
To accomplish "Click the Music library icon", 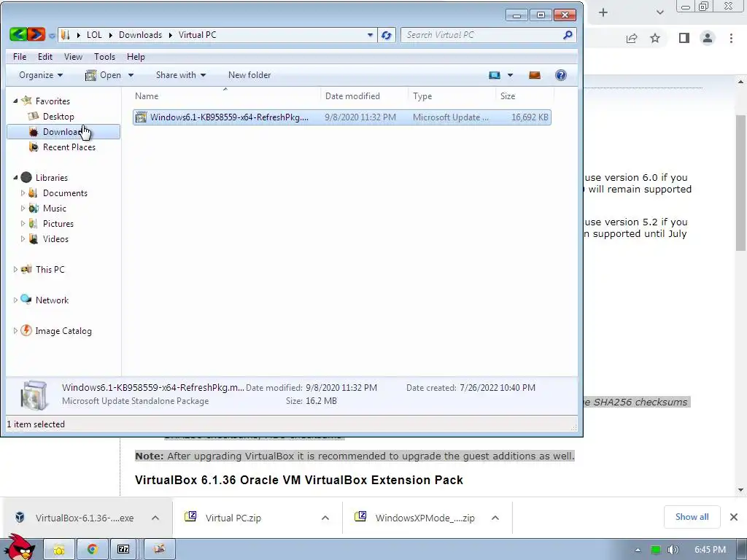I will 34,208.
